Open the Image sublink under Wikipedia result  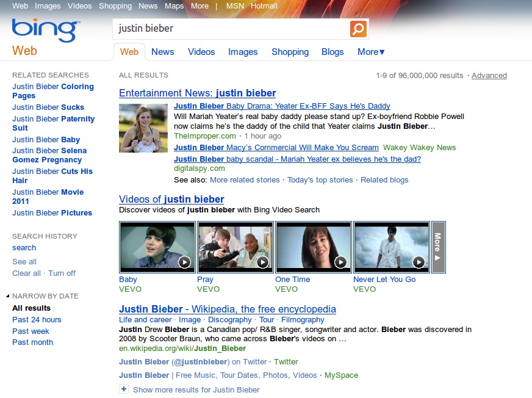[190, 320]
